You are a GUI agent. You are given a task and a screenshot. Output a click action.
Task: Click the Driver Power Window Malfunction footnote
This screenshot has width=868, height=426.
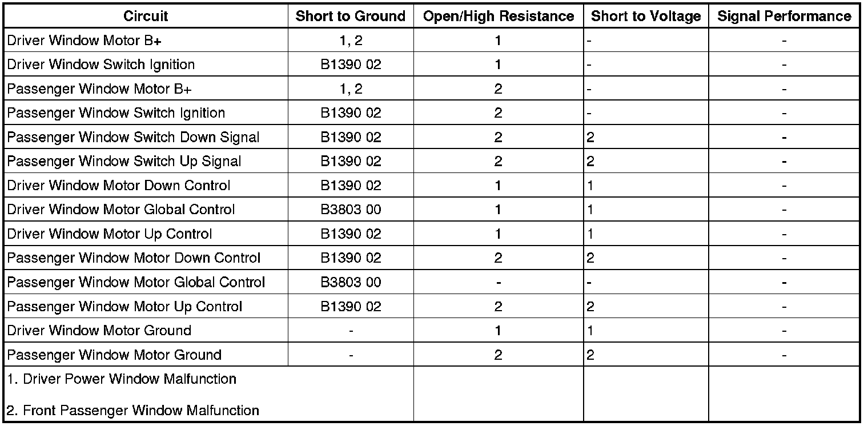pyautogui.click(x=122, y=379)
